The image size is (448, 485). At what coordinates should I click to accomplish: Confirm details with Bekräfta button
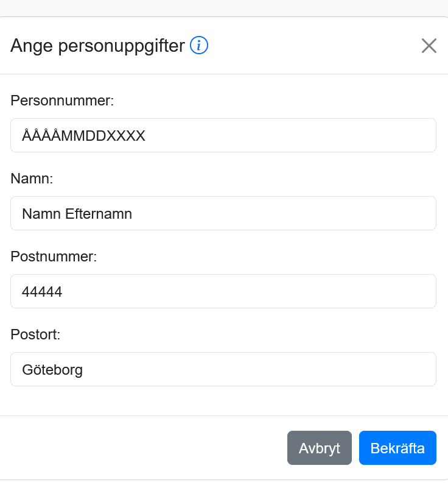point(397,448)
